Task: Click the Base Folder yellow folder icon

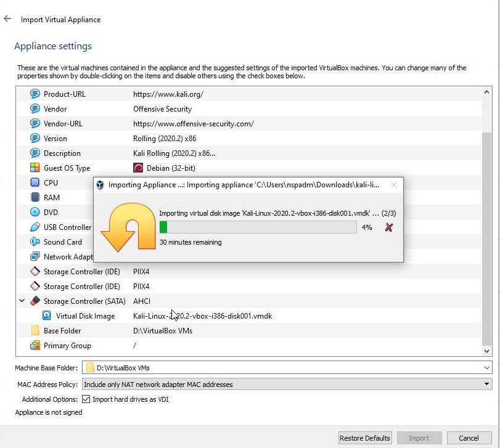Action: (x=35, y=331)
